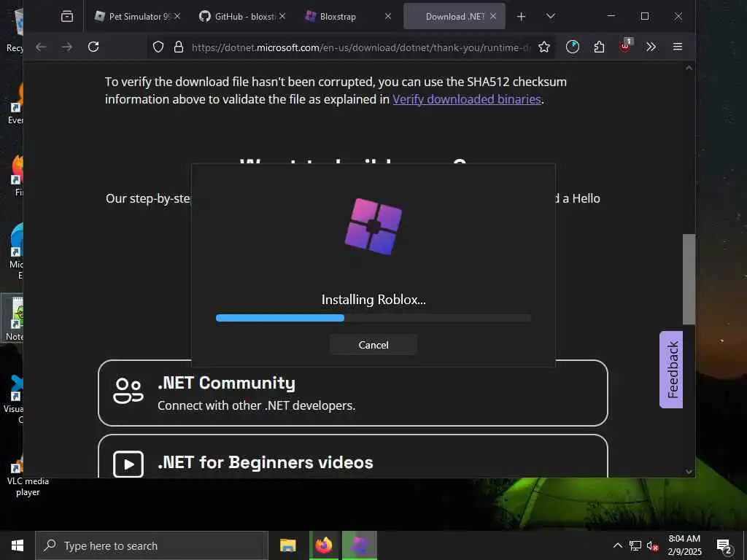Viewport: 747px width, 560px height.
Task: Click the page vertical scrollbar thumb
Action: pos(689,279)
